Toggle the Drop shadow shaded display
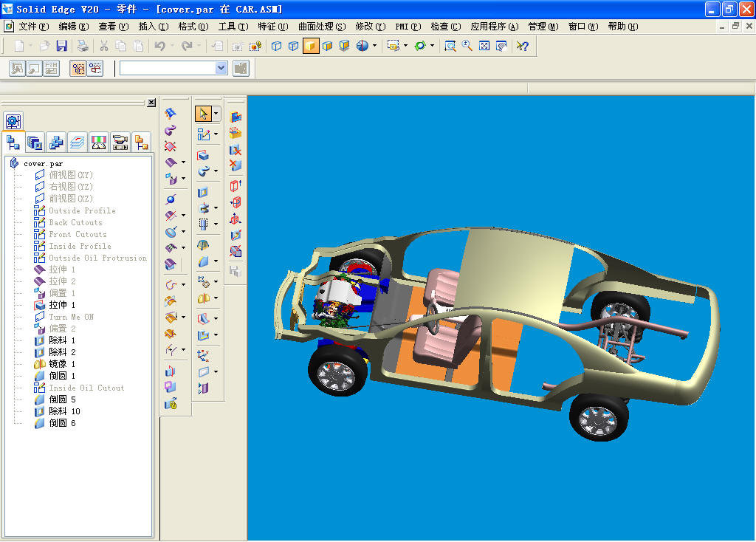This screenshot has width=756, height=542. point(344,46)
